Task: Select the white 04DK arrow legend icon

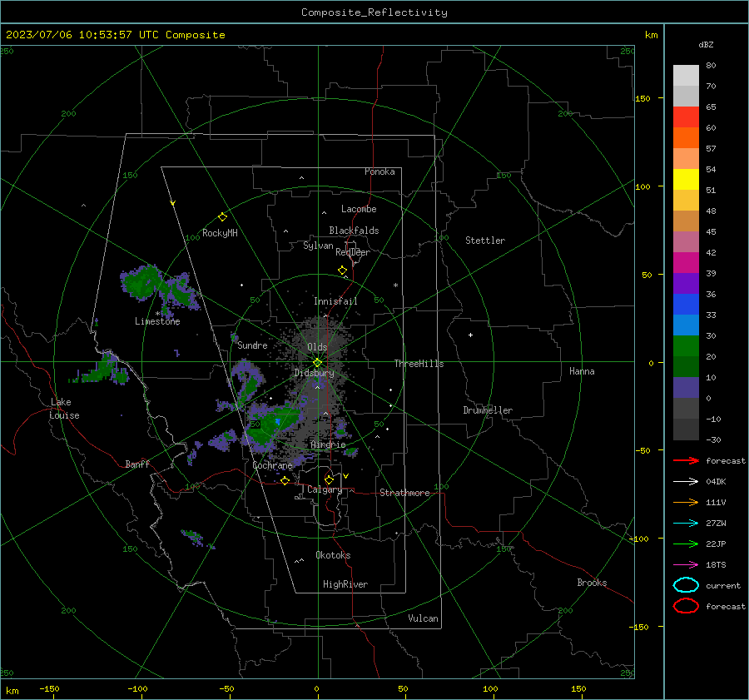Action: [x=686, y=481]
